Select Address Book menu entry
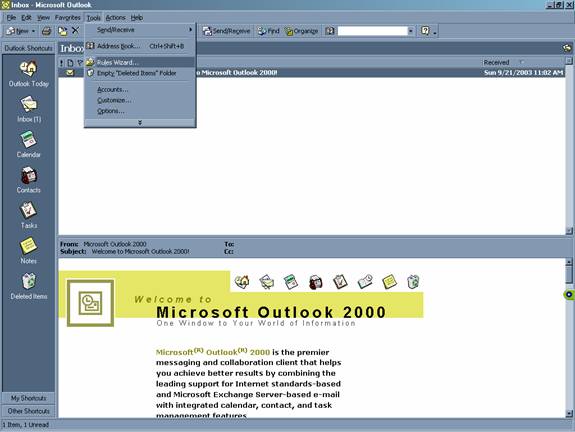 coord(140,46)
